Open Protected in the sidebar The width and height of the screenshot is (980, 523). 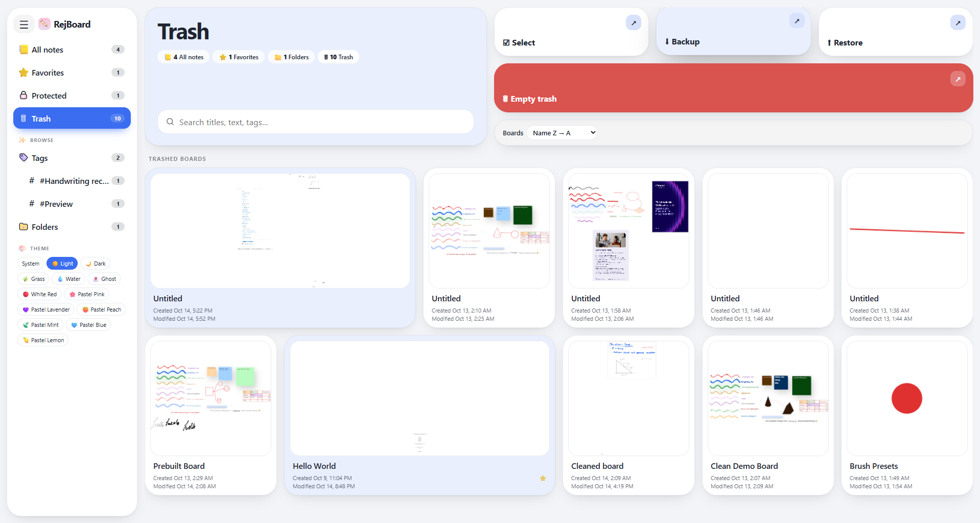pyautogui.click(x=72, y=96)
